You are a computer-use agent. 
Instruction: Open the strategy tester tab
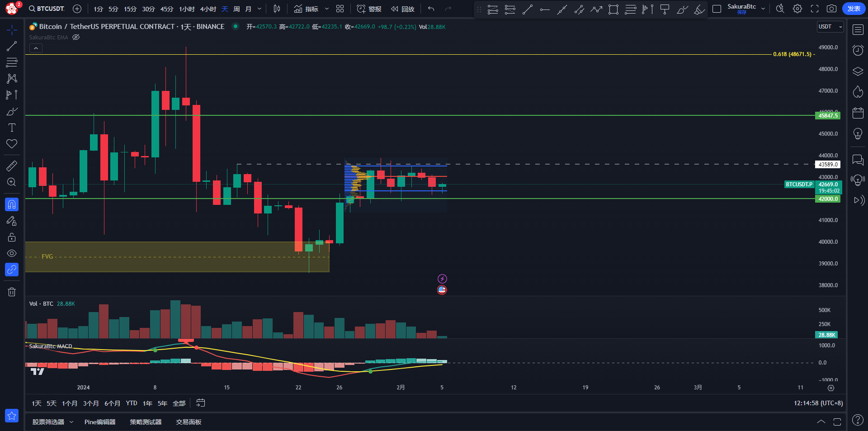pyautogui.click(x=146, y=422)
